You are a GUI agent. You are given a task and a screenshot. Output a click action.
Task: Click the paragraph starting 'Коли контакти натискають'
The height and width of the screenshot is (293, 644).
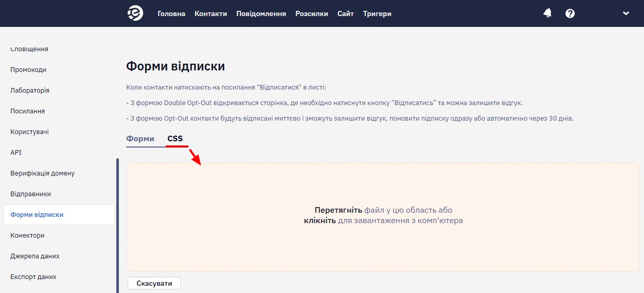click(x=226, y=87)
